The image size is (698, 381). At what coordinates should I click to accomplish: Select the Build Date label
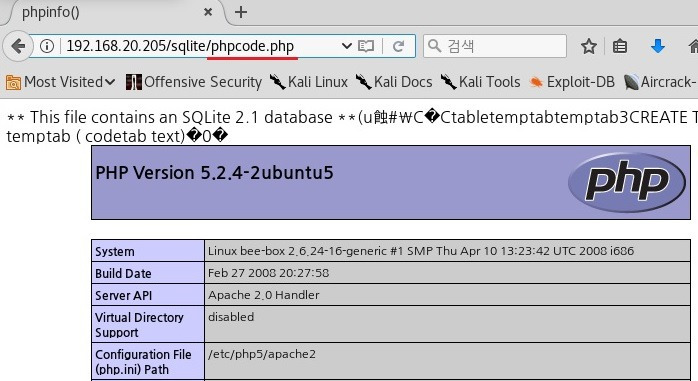pos(123,273)
